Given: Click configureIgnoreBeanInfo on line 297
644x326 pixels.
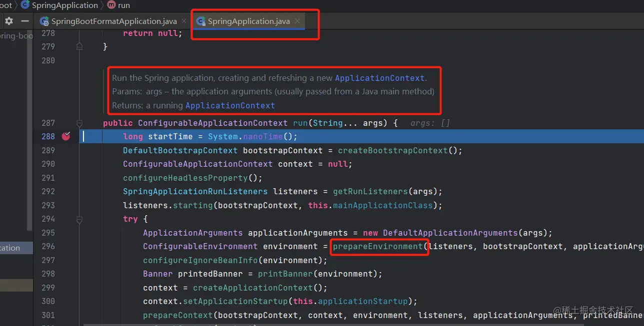Looking at the screenshot, I should tap(200, 260).
